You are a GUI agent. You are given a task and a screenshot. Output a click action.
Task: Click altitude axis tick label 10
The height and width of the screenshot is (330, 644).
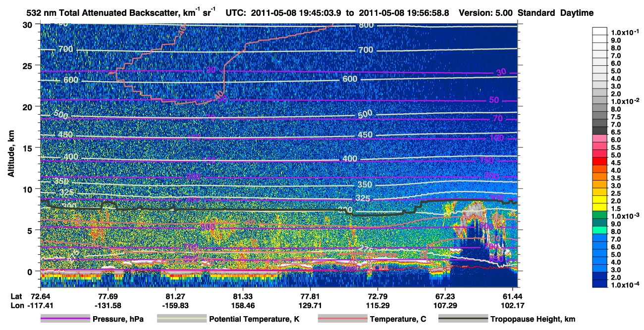point(28,189)
